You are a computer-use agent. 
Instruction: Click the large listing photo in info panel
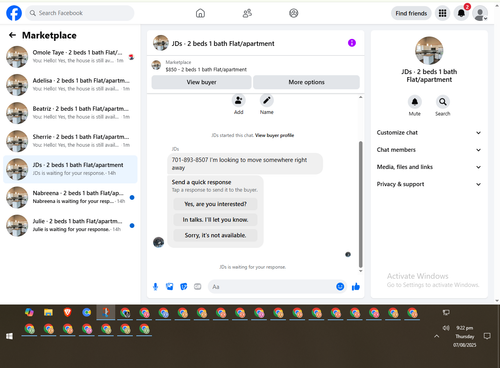click(x=429, y=50)
